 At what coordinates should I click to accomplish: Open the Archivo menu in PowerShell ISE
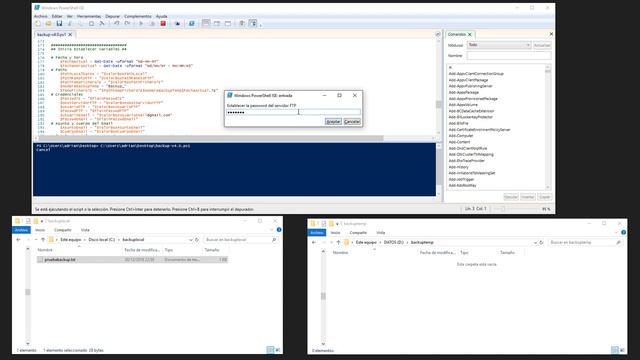click(x=40, y=16)
